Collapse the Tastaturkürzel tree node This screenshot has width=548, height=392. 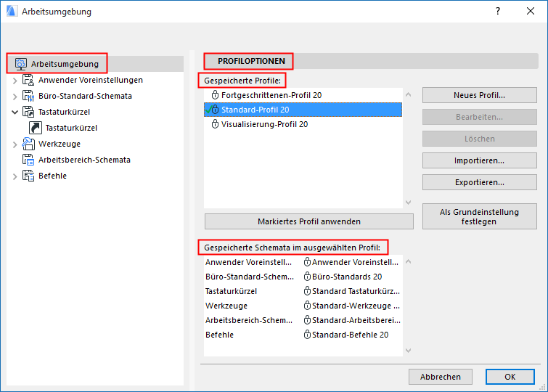tap(15, 112)
